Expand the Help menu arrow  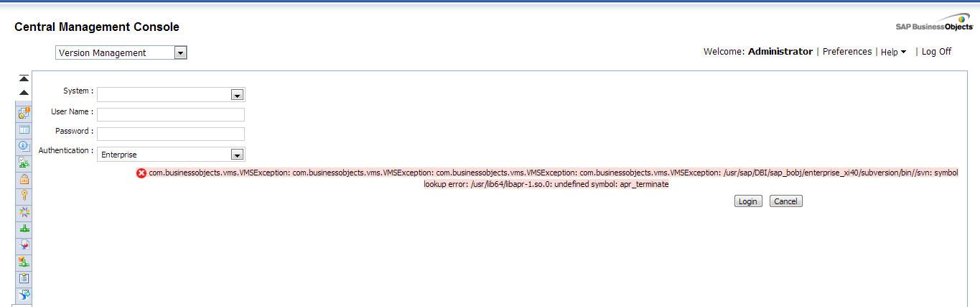click(903, 52)
